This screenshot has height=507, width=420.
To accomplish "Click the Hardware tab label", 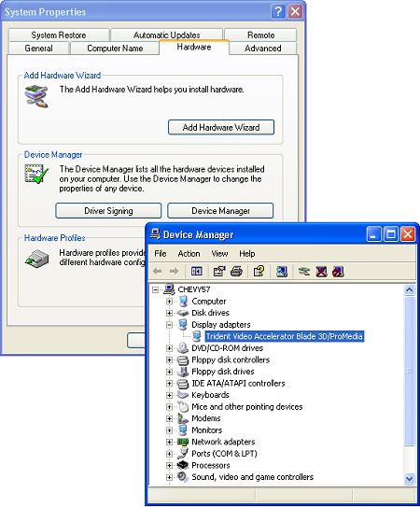I will tap(194, 47).
